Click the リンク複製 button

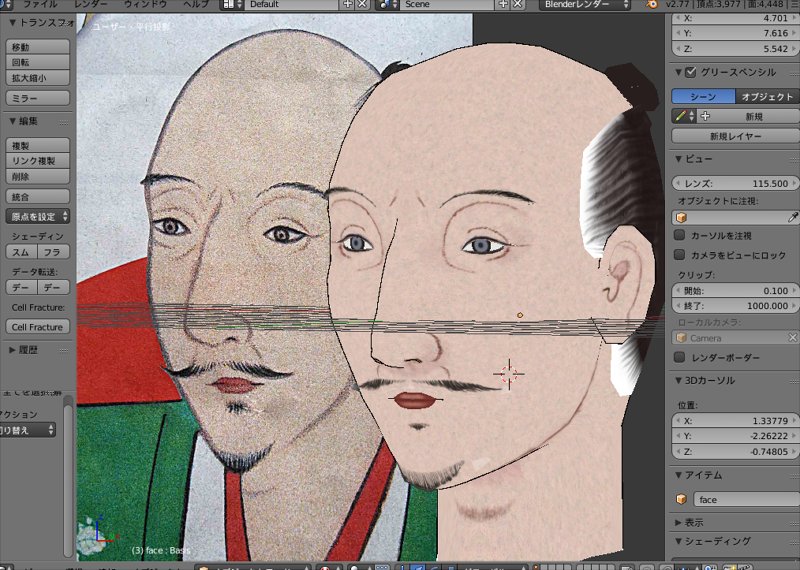click(x=38, y=161)
